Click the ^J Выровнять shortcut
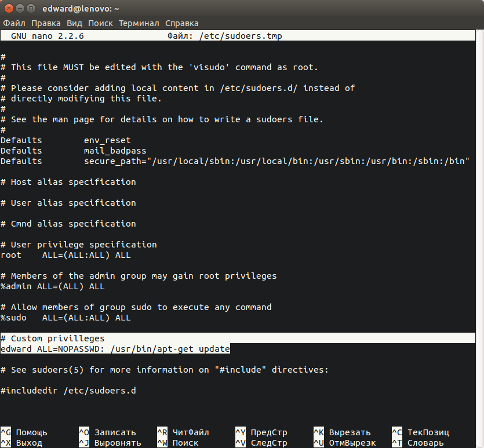This screenshot has height=448, width=484. click(x=110, y=443)
